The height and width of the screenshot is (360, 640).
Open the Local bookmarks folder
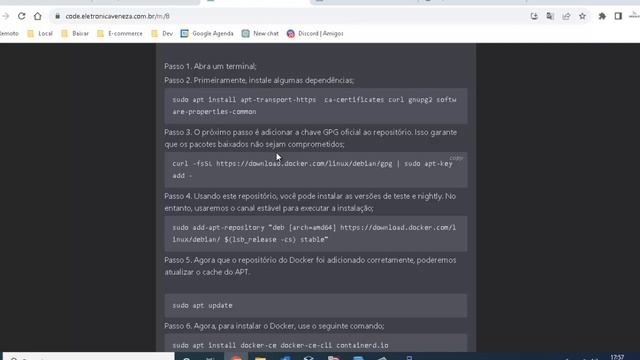(40, 33)
